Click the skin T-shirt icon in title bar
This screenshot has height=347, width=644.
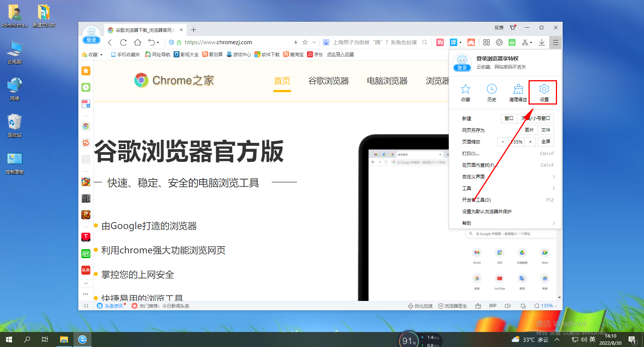(x=513, y=27)
